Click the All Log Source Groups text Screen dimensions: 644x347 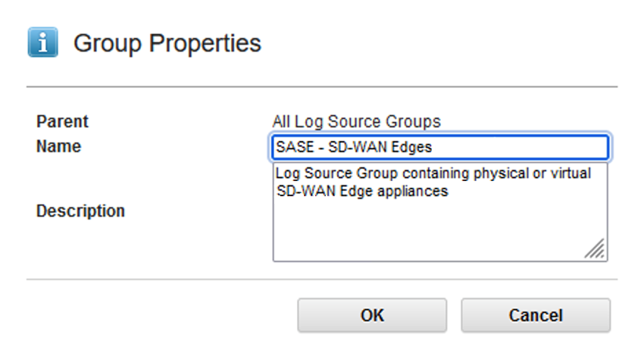[356, 121]
